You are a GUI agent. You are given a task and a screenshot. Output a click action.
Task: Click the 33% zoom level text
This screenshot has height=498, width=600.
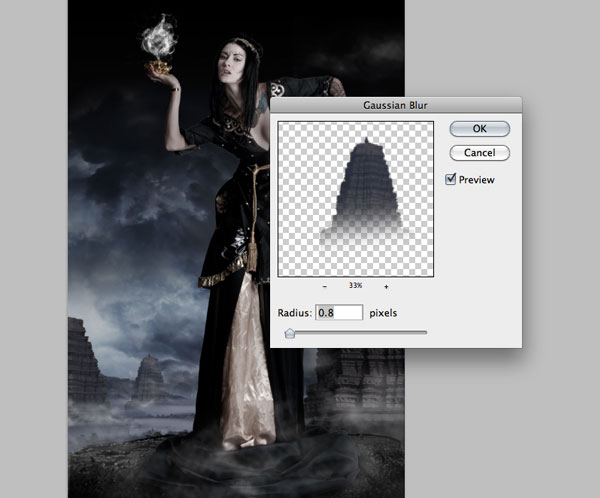(x=355, y=286)
